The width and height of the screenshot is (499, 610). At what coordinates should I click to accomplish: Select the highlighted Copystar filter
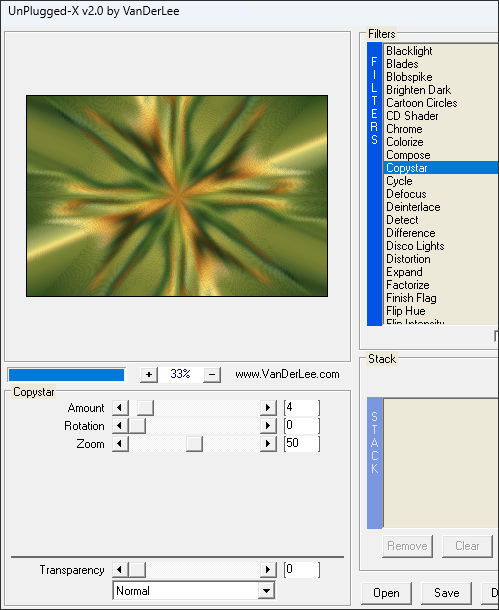[441, 168]
